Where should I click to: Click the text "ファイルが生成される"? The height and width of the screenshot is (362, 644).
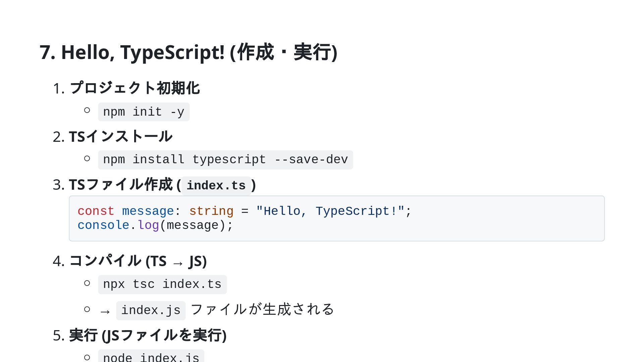(262, 309)
